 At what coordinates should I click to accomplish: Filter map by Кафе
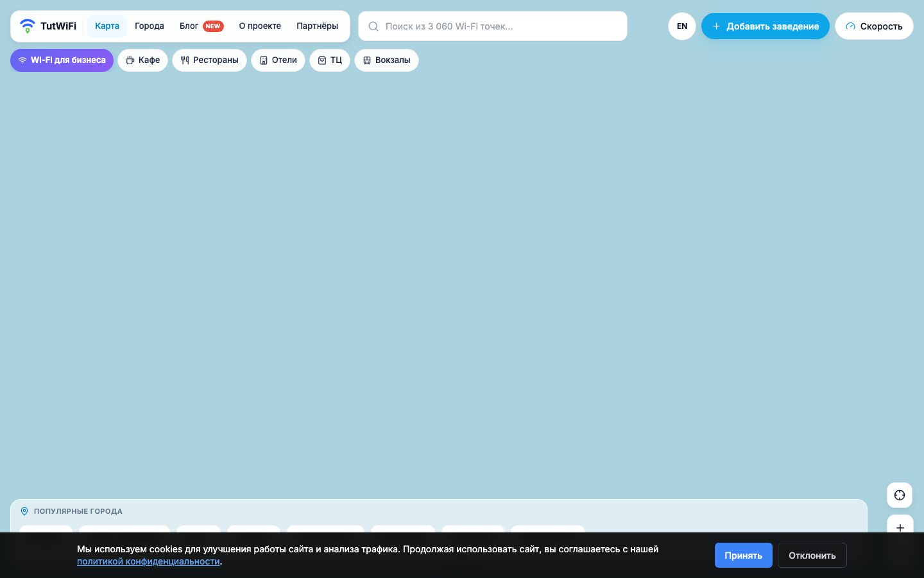coord(143,60)
